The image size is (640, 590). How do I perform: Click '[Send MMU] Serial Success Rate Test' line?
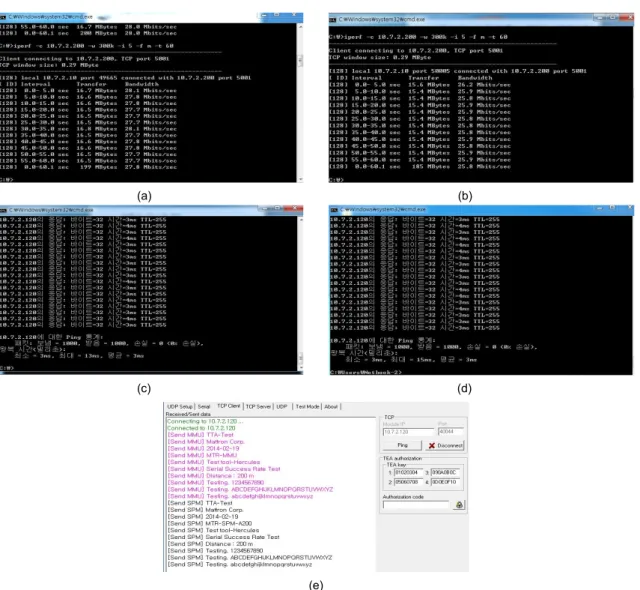coord(224,469)
